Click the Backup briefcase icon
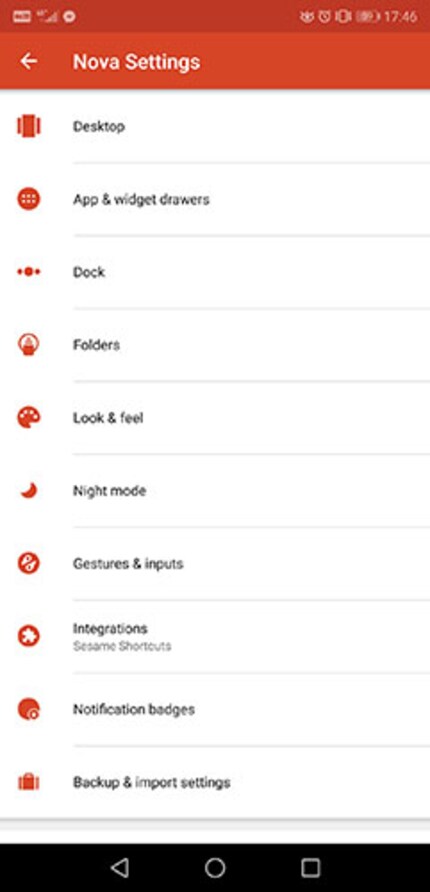Screen dimensions: 430x892 [x=28, y=782]
